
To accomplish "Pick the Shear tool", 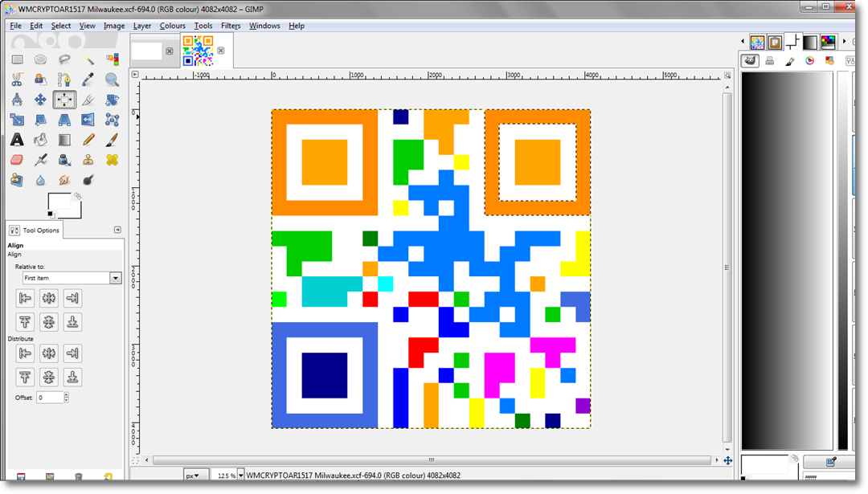I will pyautogui.click(x=40, y=120).
